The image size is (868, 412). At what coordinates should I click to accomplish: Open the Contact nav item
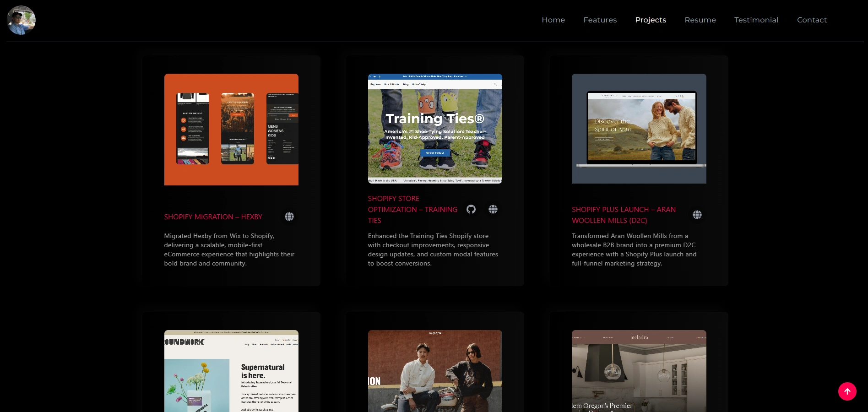[812, 20]
